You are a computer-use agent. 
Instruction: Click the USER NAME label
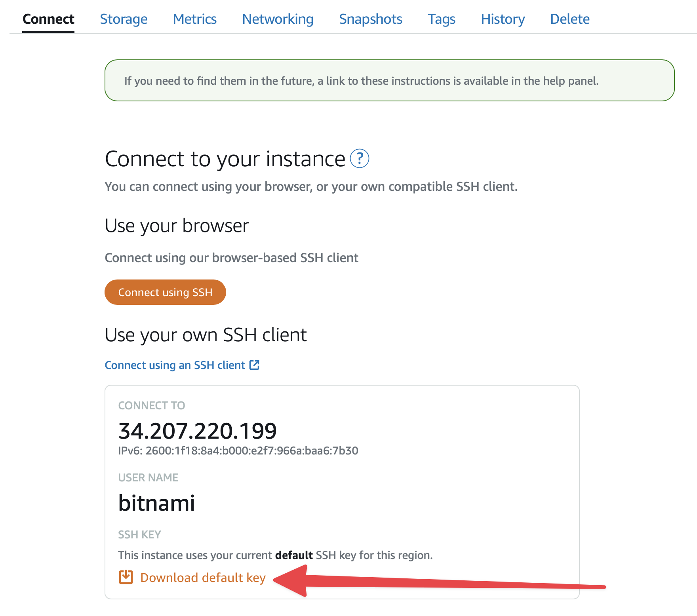coord(148,477)
